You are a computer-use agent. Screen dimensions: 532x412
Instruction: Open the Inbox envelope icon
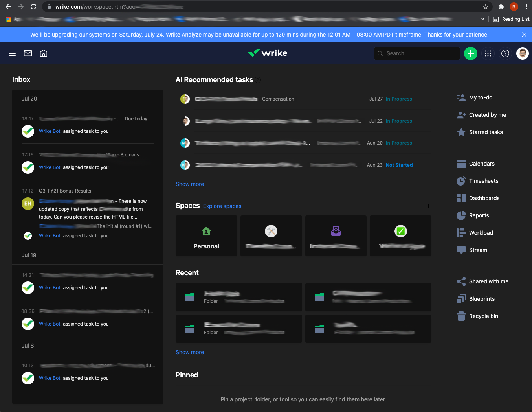[x=28, y=53]
